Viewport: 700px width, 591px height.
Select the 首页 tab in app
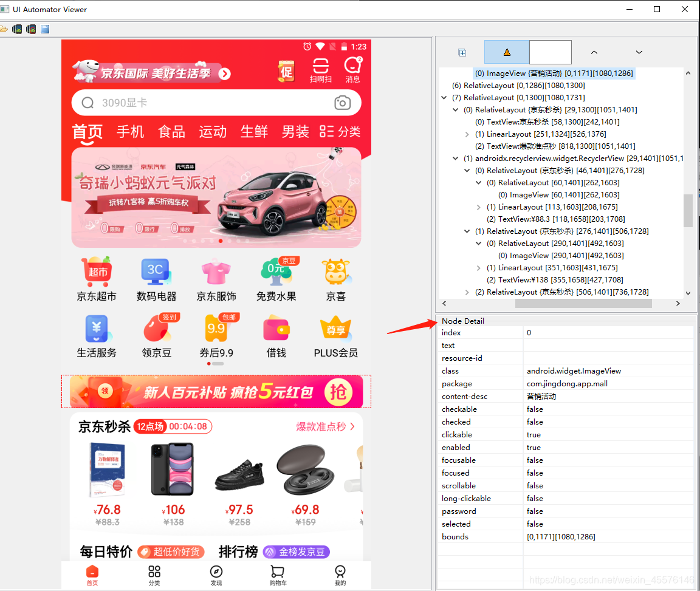[x=87, y=132]
